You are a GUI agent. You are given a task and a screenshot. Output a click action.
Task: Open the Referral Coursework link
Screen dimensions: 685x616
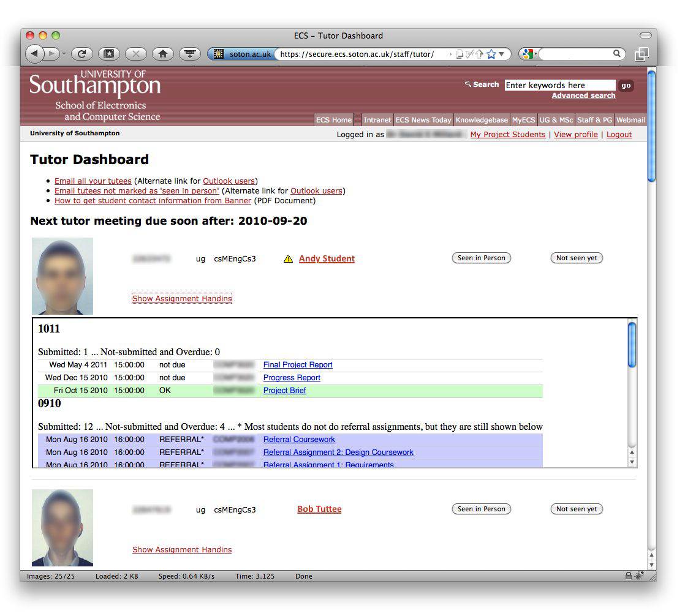coord(299,439)
